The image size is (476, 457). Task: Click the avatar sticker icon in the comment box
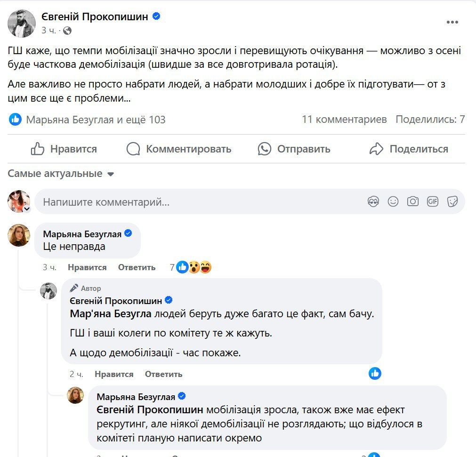pos(374,200)
